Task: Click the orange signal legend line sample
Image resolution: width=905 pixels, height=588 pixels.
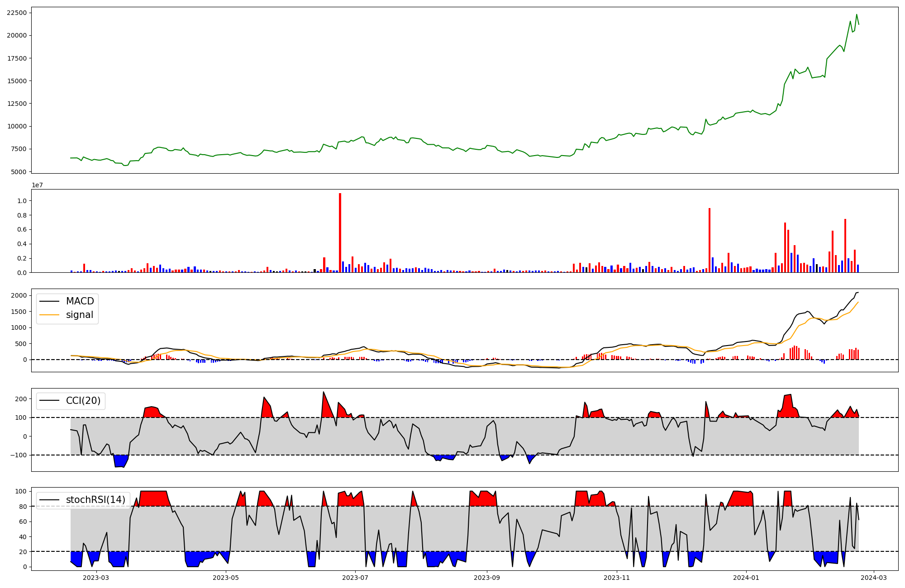Action: point(49,315)
